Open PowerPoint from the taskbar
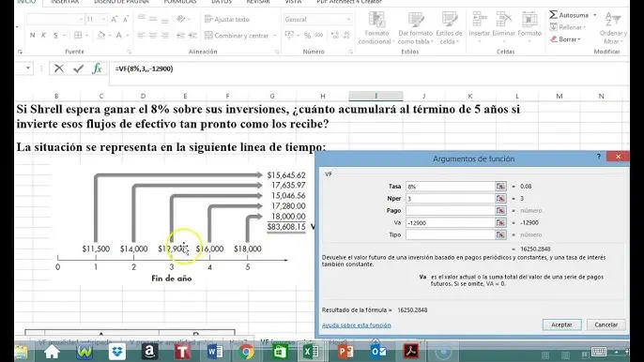Viewport: 644px width, 362px height. [x=345, y=352]
